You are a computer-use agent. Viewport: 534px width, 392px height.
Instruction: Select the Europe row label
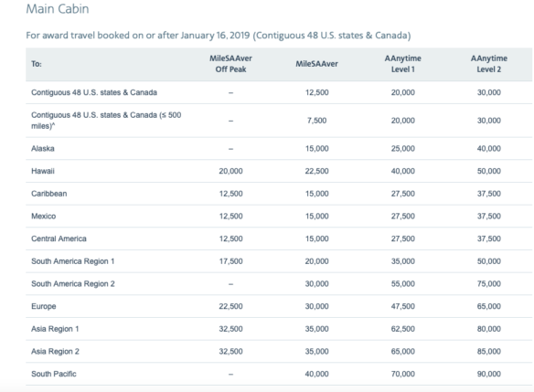tap(44, 306)
